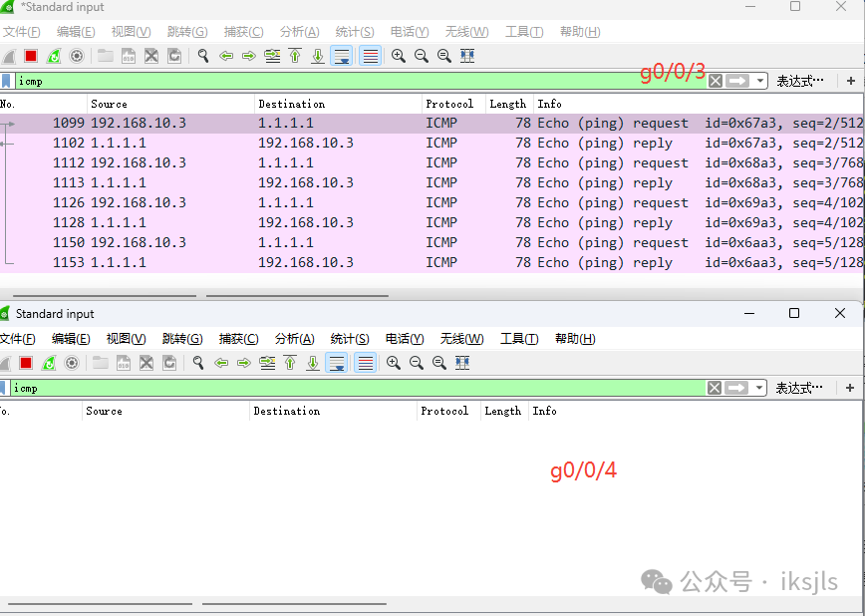Toggle packet list colorization in g0/0/3 window

coord(370,56)
